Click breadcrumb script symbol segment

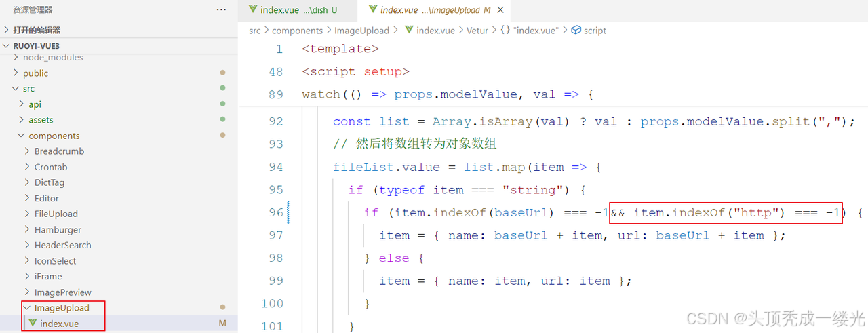click(x=595, y=31)
